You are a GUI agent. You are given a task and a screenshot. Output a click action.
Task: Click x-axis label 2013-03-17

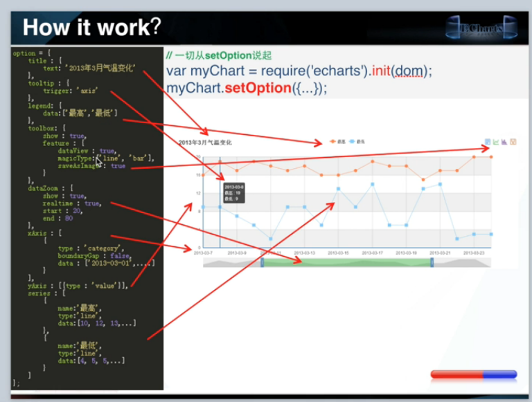372,253
